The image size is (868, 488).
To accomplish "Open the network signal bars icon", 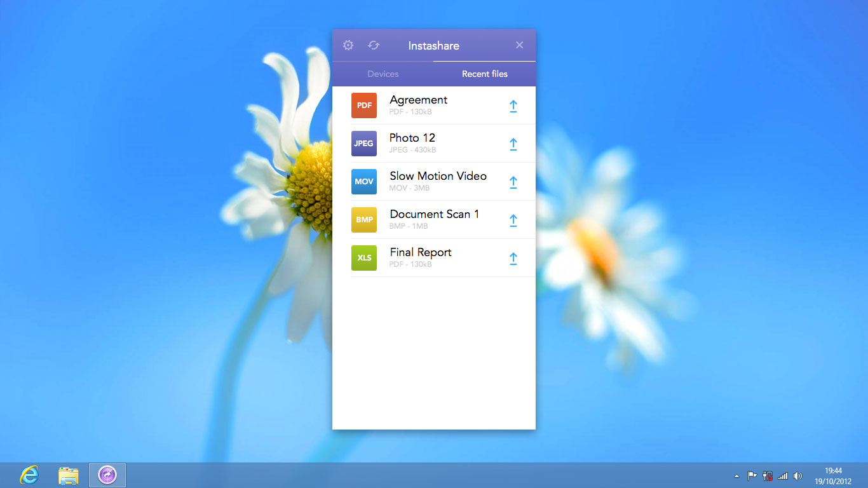I will tap(783, 475).
